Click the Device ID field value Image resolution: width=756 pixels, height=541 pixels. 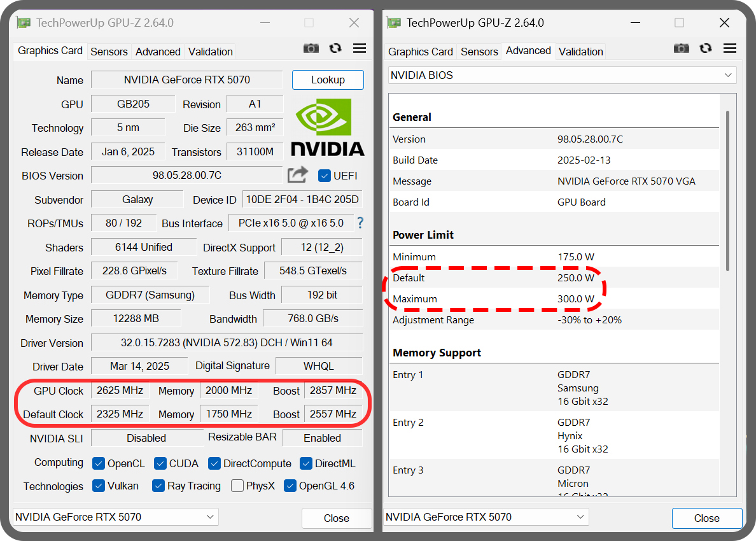tap(302, 199)
